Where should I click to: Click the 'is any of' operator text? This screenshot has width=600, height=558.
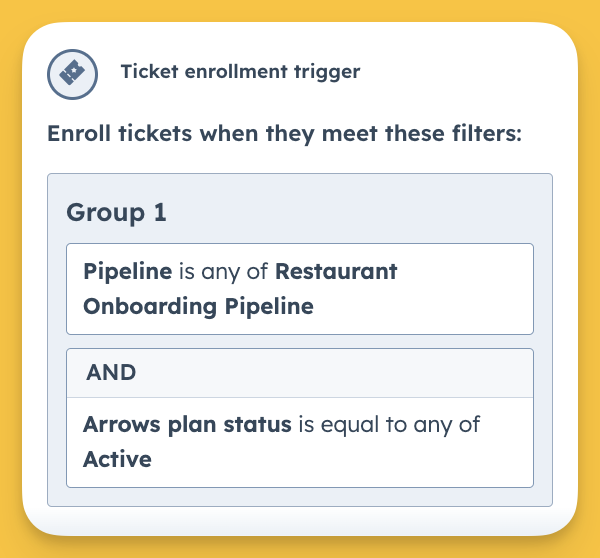click(223, 272)
